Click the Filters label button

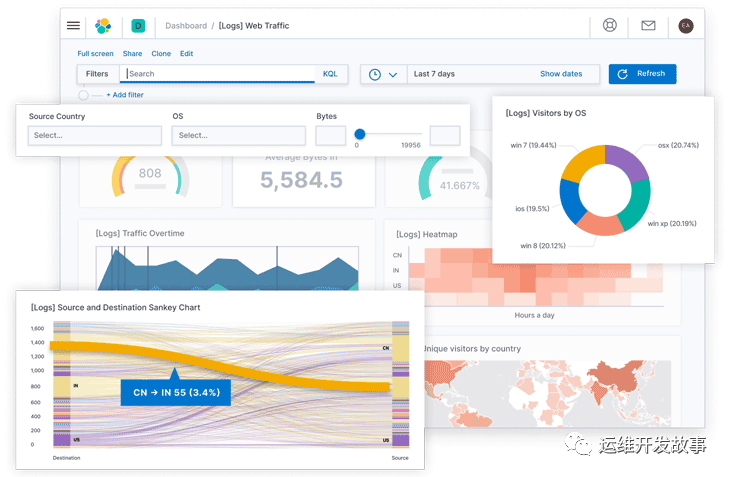pos(97,74)
